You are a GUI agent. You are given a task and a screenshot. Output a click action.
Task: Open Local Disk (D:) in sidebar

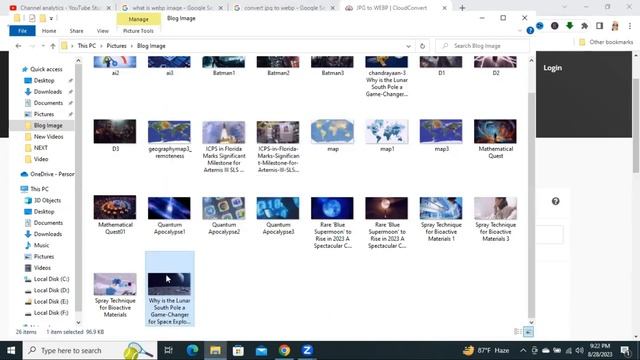pos(51,290)
